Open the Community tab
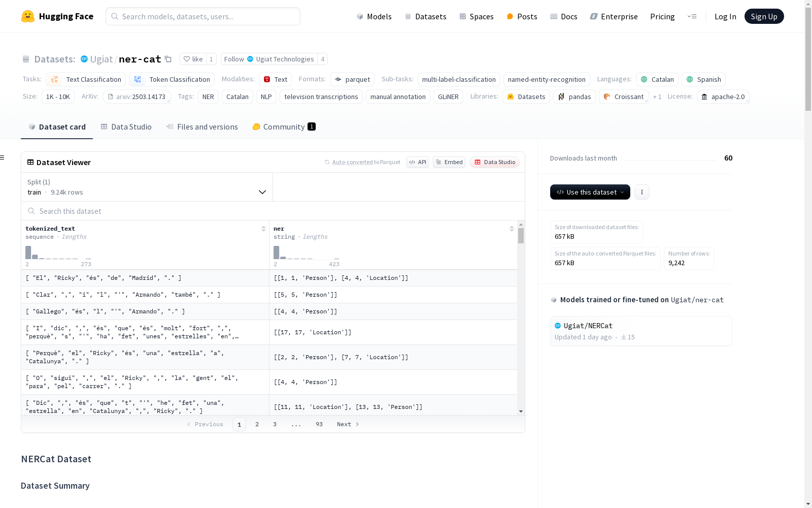This screenshot has width=812, height=508. point(284,126)
